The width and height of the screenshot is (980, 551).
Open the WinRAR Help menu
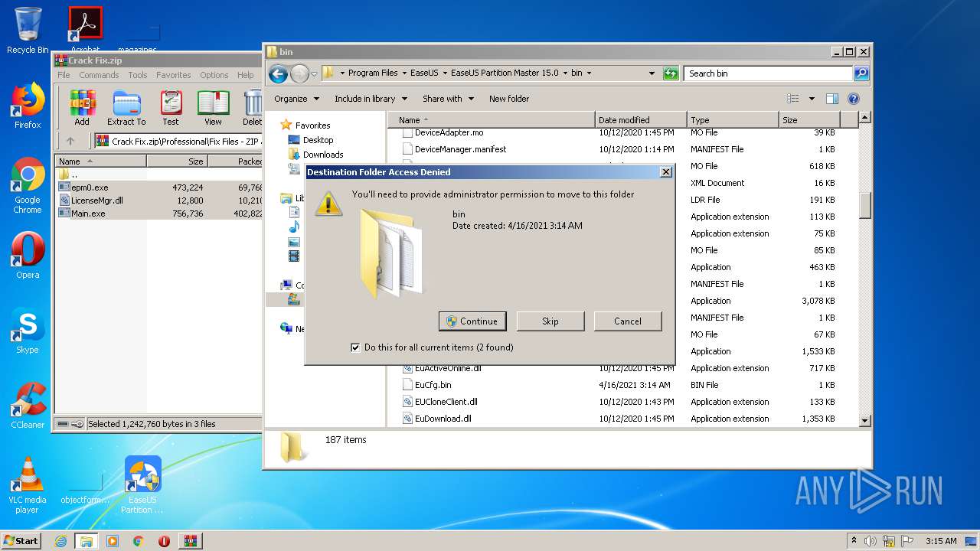pos(245,75)
